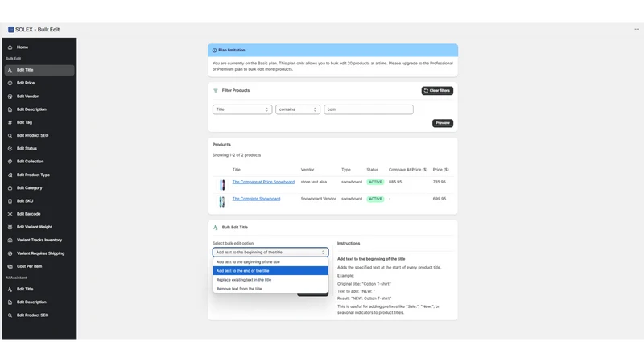Click the Preview button
The width and height of the screenshot is (644, 362).
point(442,123)
